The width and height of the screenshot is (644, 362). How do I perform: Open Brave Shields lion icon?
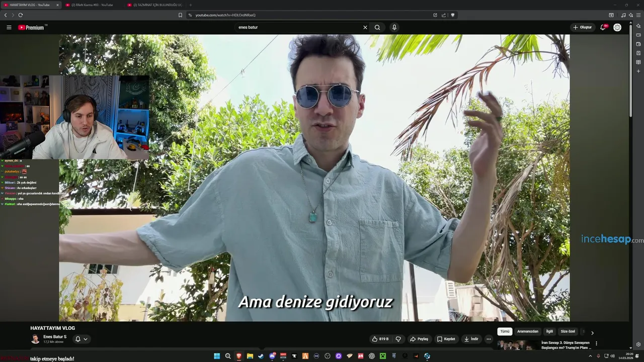[x=453, y=15]
